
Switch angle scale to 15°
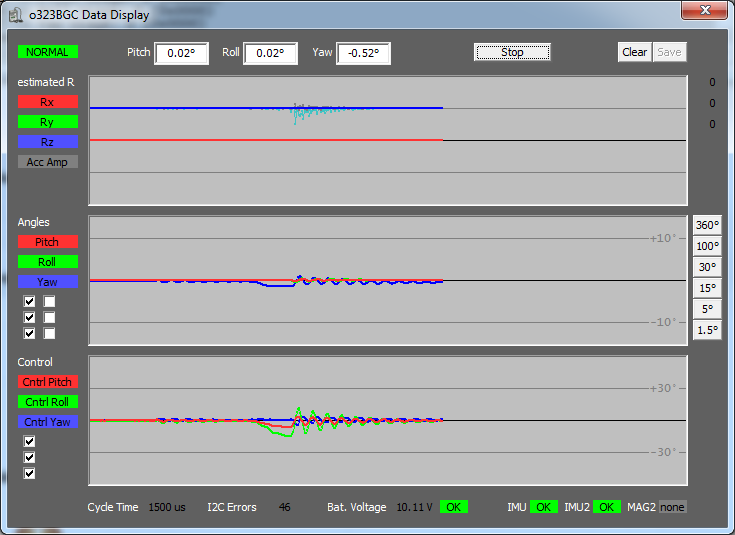coord(707,288)
